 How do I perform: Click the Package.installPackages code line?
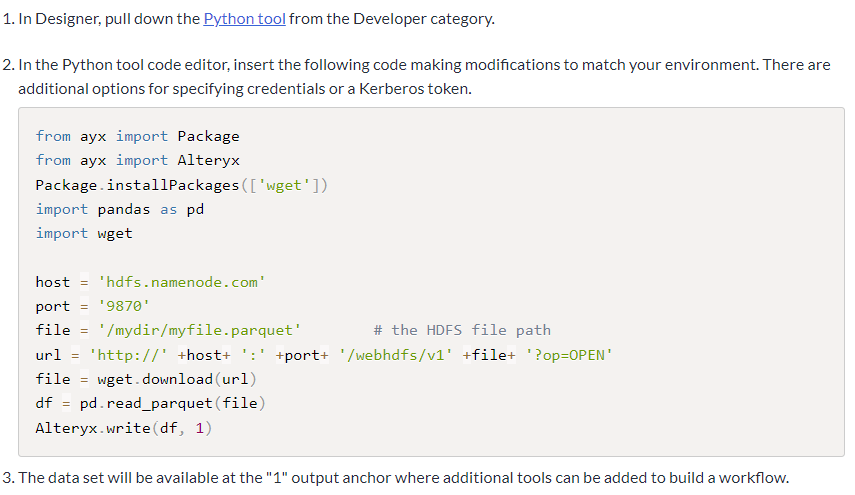pos(181,185)
